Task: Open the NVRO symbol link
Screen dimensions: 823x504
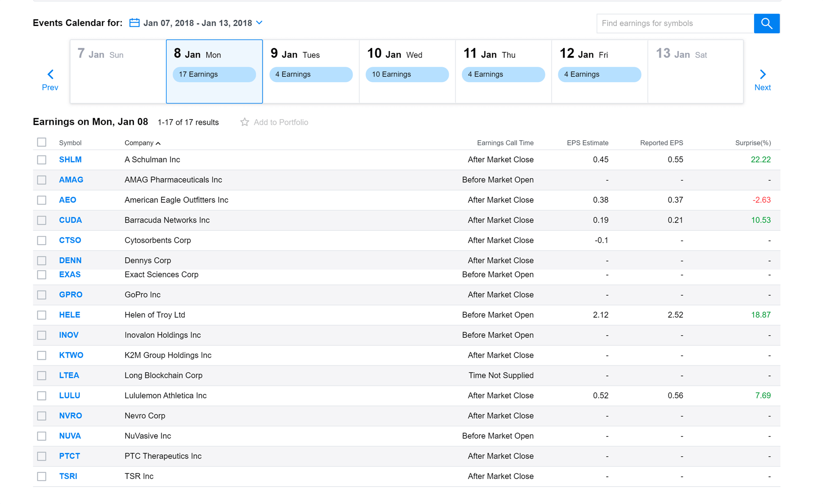Action: point(70,416)
